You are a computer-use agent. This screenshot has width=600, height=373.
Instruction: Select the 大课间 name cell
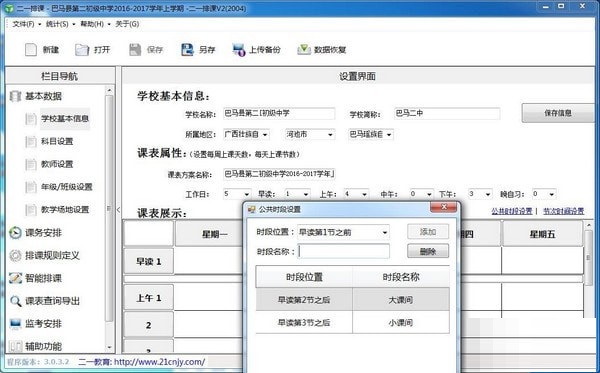click(401, 300)
